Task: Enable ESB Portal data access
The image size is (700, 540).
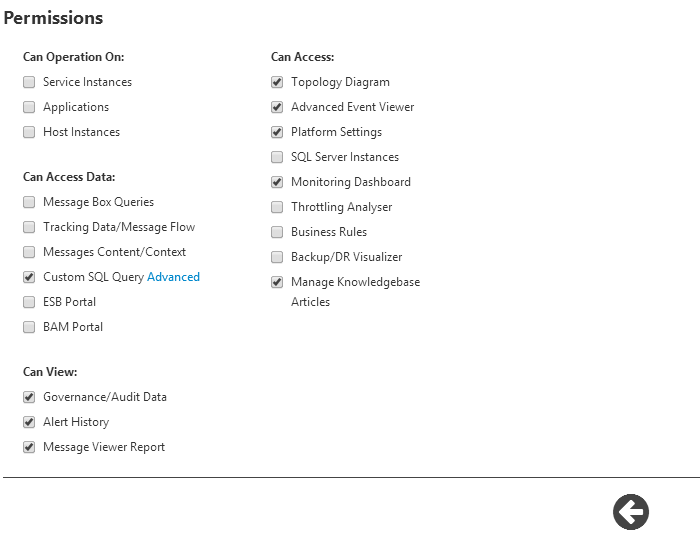Action: (29, 302)
